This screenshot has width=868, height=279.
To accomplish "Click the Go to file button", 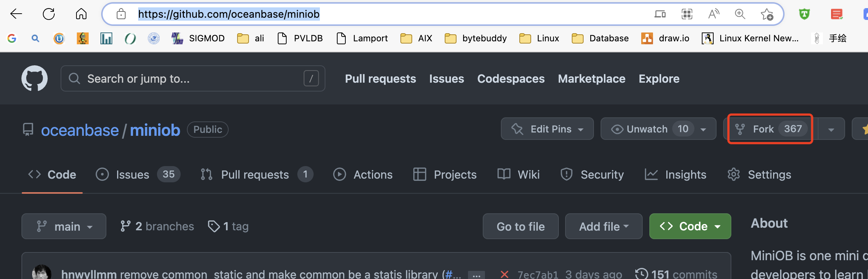I will [x=520, y=226].
